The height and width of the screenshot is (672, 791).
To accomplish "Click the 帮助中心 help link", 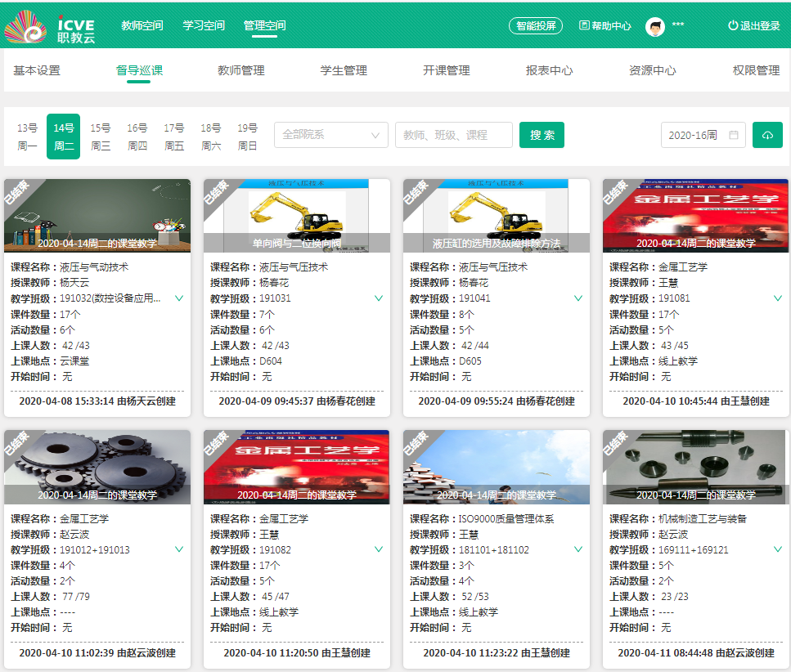I will [604, 25].
